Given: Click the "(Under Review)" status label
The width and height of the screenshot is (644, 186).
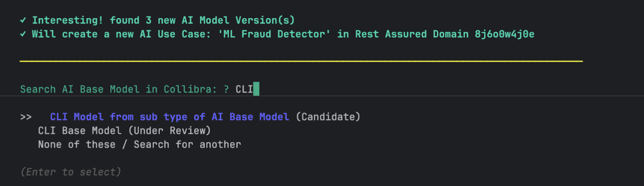Looking at the screenshot, I should coord(169,131).
